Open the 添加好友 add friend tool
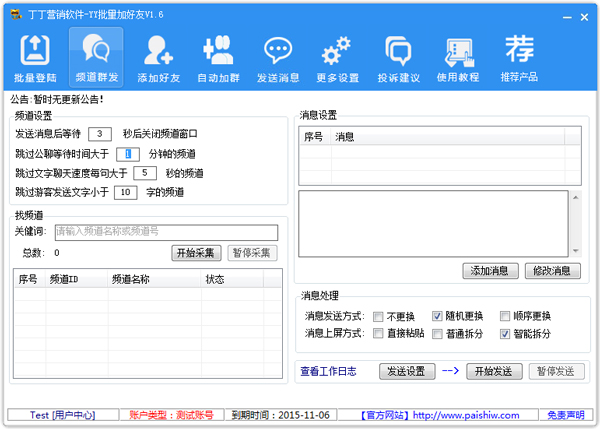 [158, 58]
